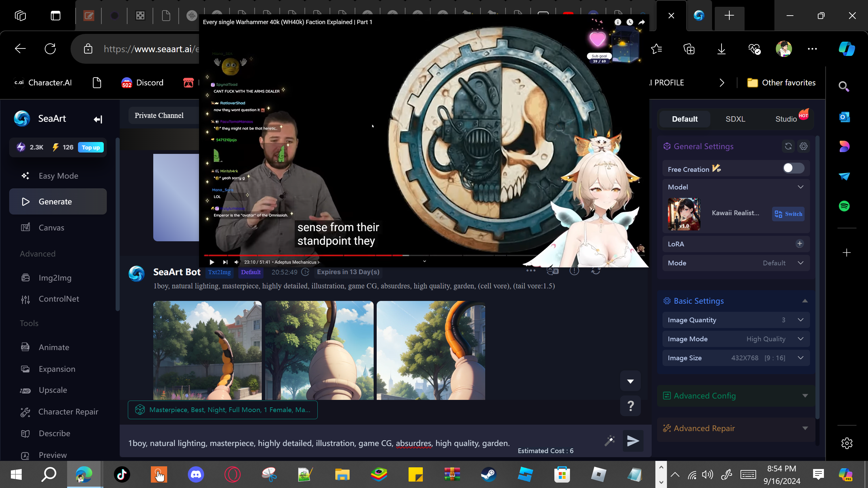868x488 pixels.
Task: Open the Image Quantity dropdown
Action: point(736,320)
